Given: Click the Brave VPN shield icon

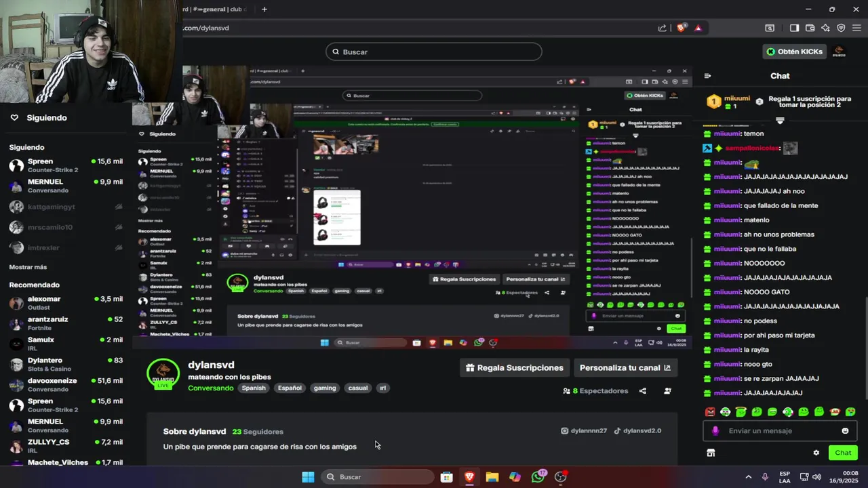Looking at the screenshot, I should click(x=841, y=28).
